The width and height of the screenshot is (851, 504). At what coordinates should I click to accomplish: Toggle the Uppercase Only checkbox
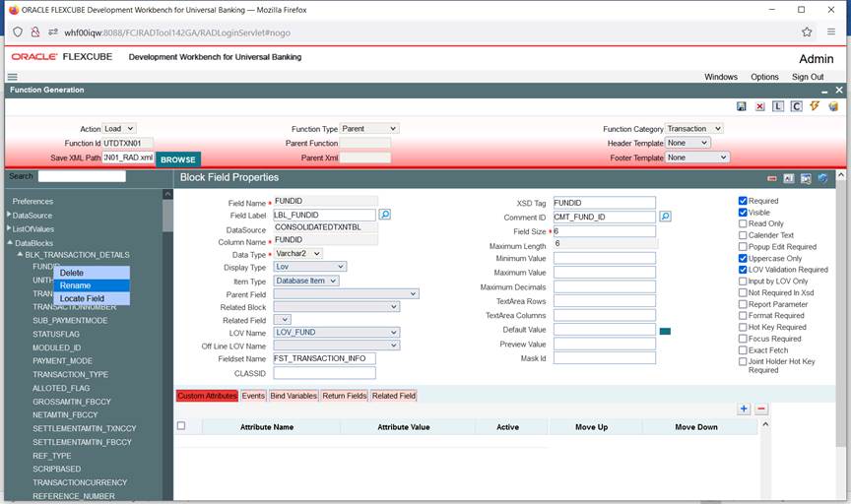(743, 258)
